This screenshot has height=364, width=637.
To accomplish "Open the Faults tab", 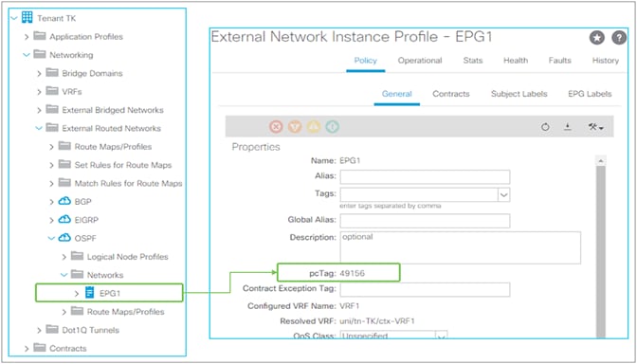I will click(560, 61).
